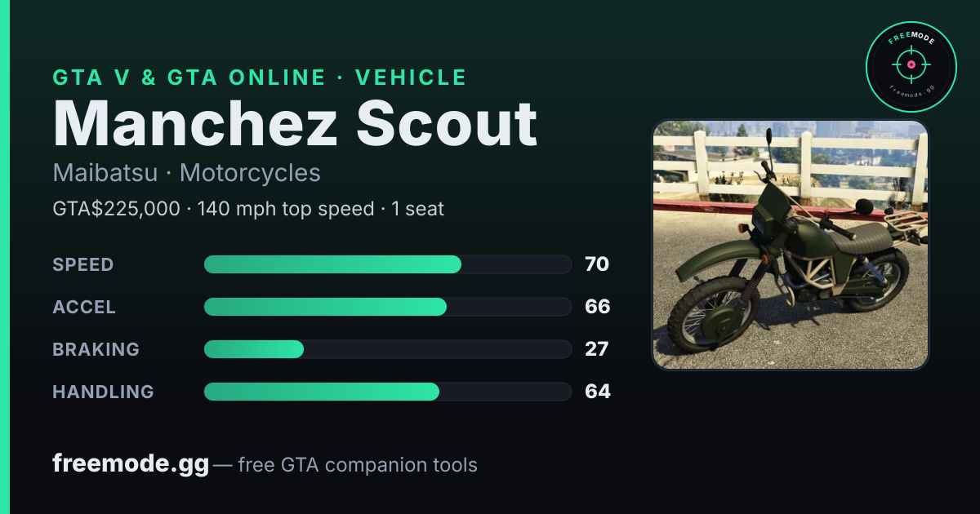Click the BRAKING stat bar

pos(387,349)
